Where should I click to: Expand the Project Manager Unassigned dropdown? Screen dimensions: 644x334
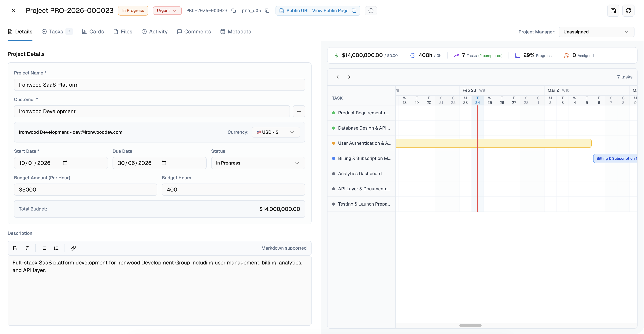point(596,32)
